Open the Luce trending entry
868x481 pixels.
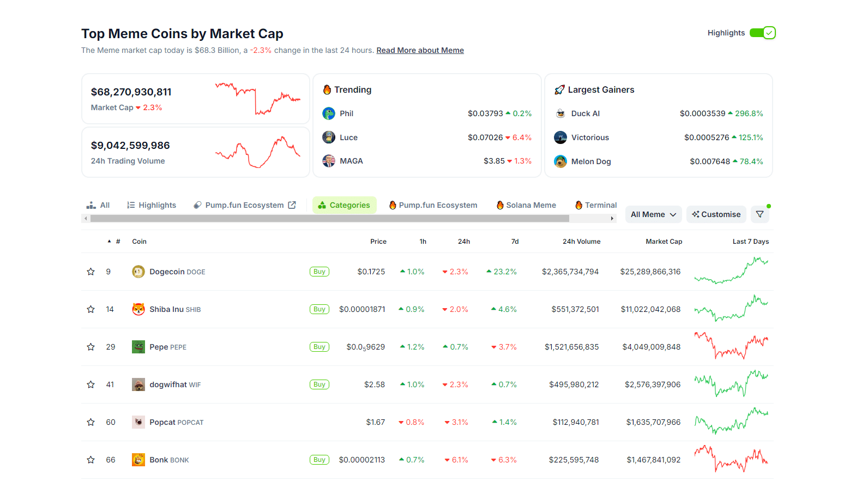[427, 137]
